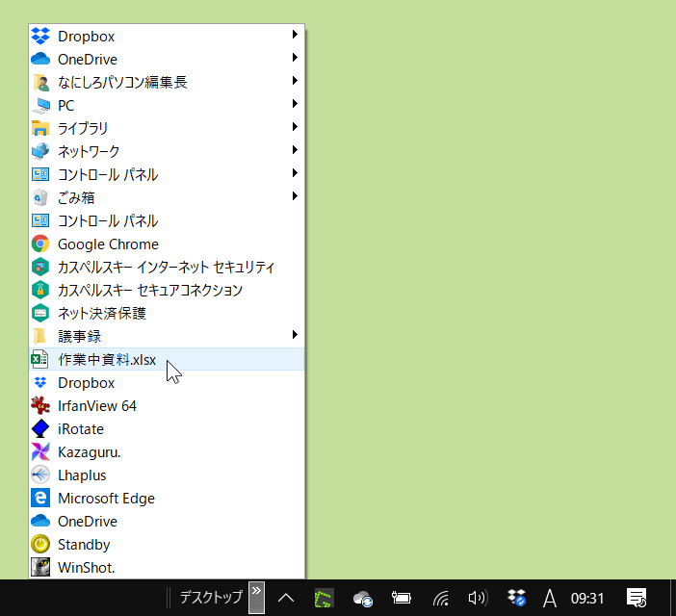Click the Kazaguru. text label
Image resolution: width=676 pixels, height=616 pixels.
90,451
